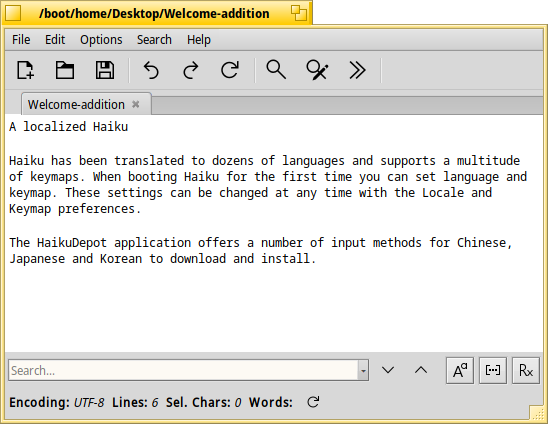Open the File menu
Image resolution: width=548 pixels, height=424 pixels.
[21, 40]
